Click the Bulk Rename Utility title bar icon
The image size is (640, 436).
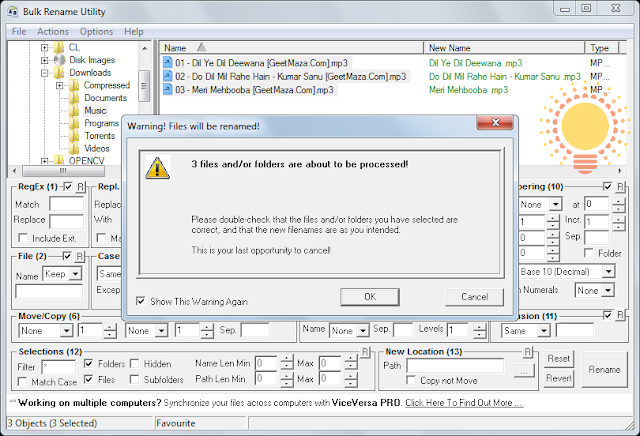pyautogui.click(x=13, y=11)
